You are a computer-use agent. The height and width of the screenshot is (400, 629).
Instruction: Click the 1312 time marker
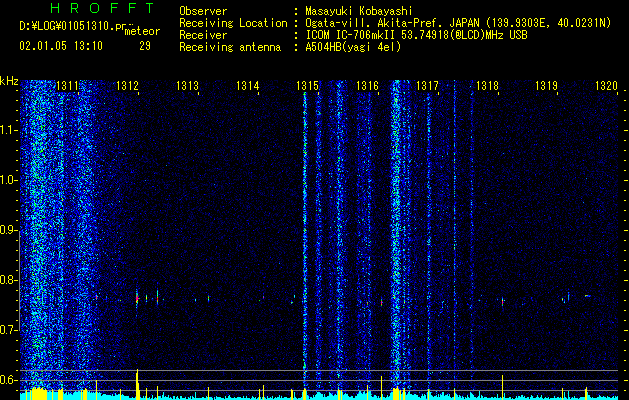[x=127, y=85]
